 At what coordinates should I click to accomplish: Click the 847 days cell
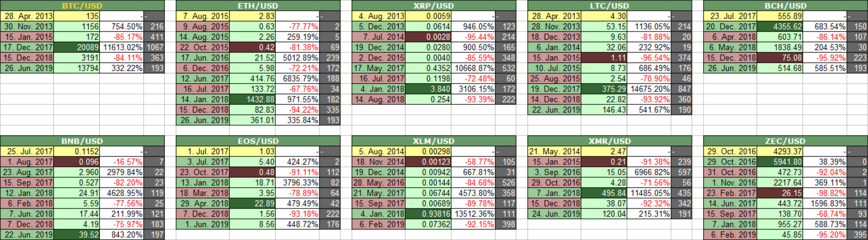click(682, 89)
